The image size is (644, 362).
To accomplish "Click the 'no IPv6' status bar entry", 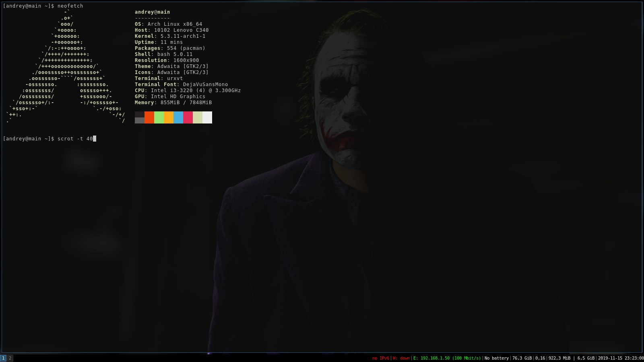I will (381, 358).
